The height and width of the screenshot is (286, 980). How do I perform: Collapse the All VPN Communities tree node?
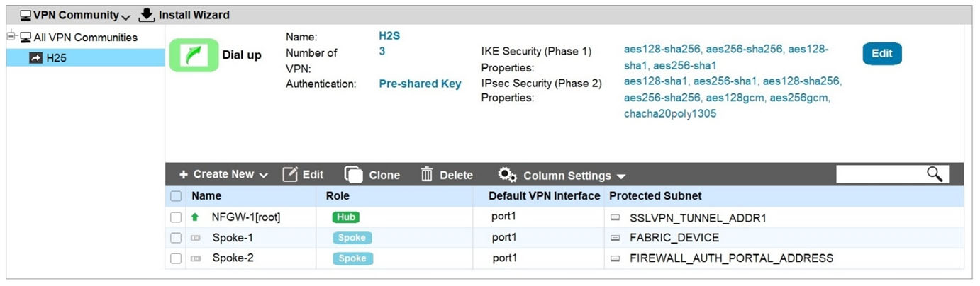[11, 37]
